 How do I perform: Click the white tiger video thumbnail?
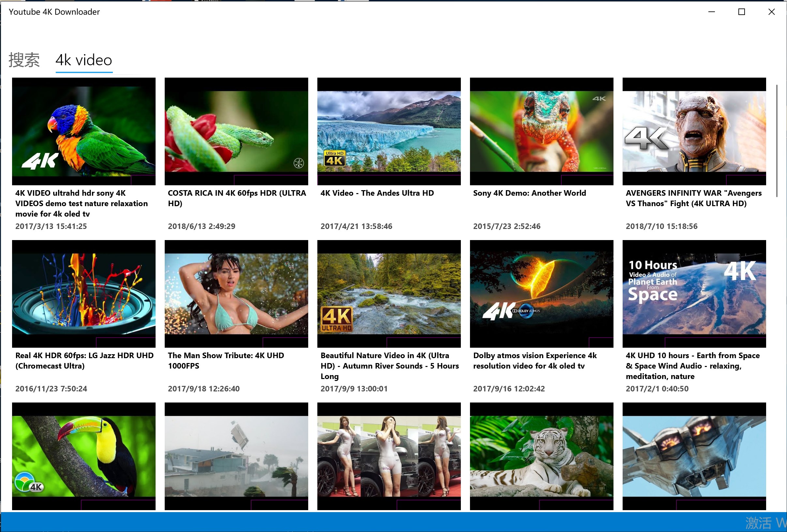click(x=541, y=456)
